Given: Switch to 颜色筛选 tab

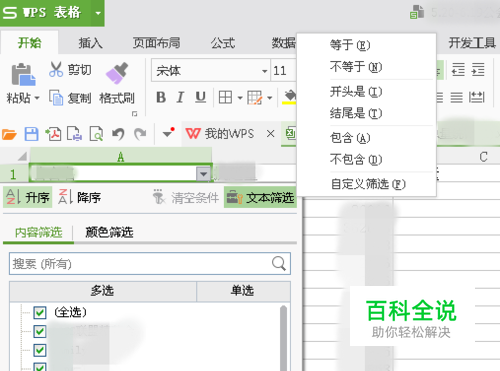Looking at the screenshot, I should 109,232.
